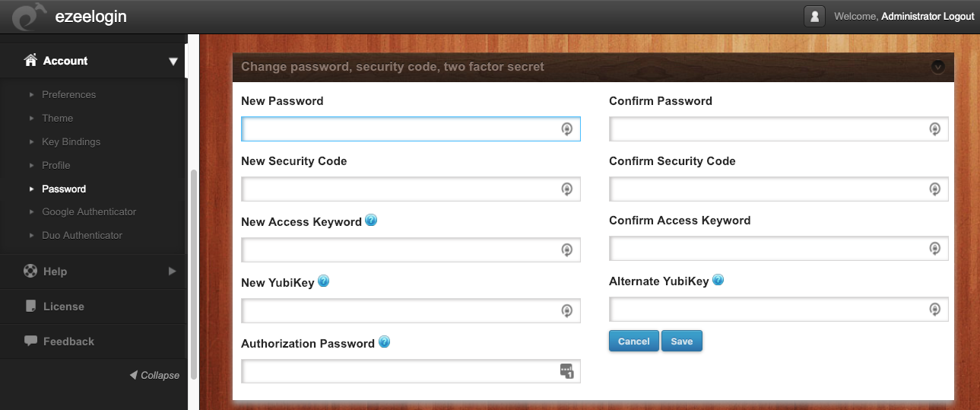980x410 pixels.
Task: Click the Save button
Action: (682, 341)
